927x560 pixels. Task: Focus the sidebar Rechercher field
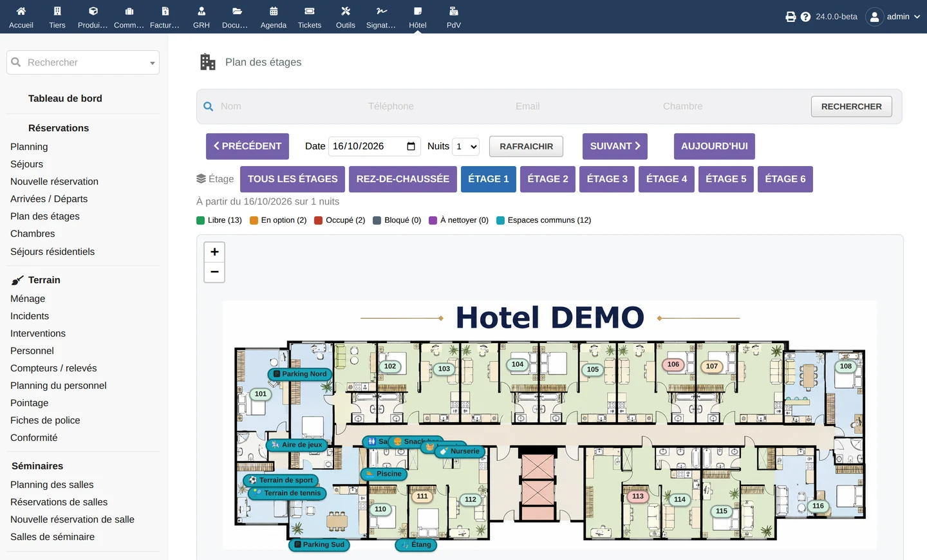point(83,62)
